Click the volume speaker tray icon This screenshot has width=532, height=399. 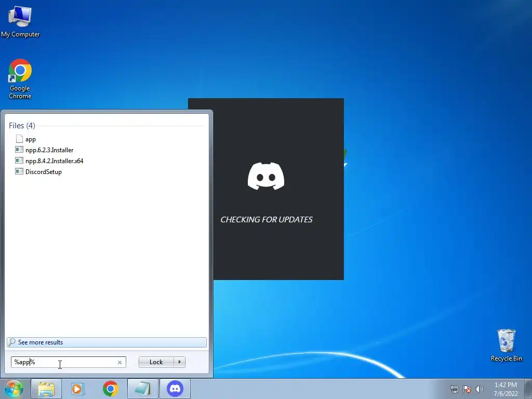(x=480, y=389)
